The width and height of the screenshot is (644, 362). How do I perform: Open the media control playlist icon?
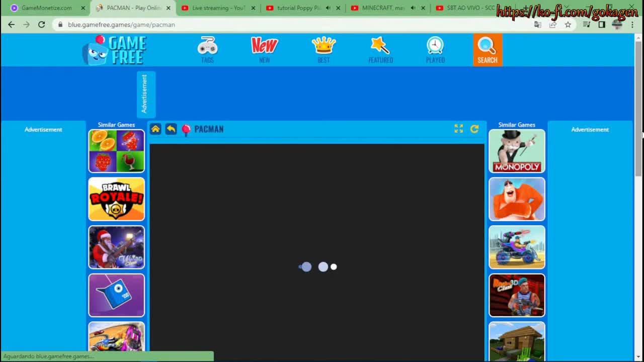coord(586,24)
